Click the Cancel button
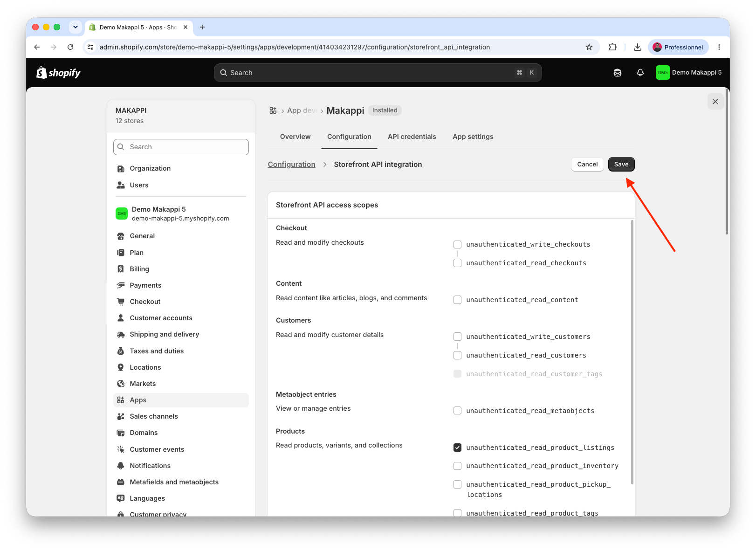Image resolution: width=756 pixels, height=551 pixels. [x=587, y=164]
